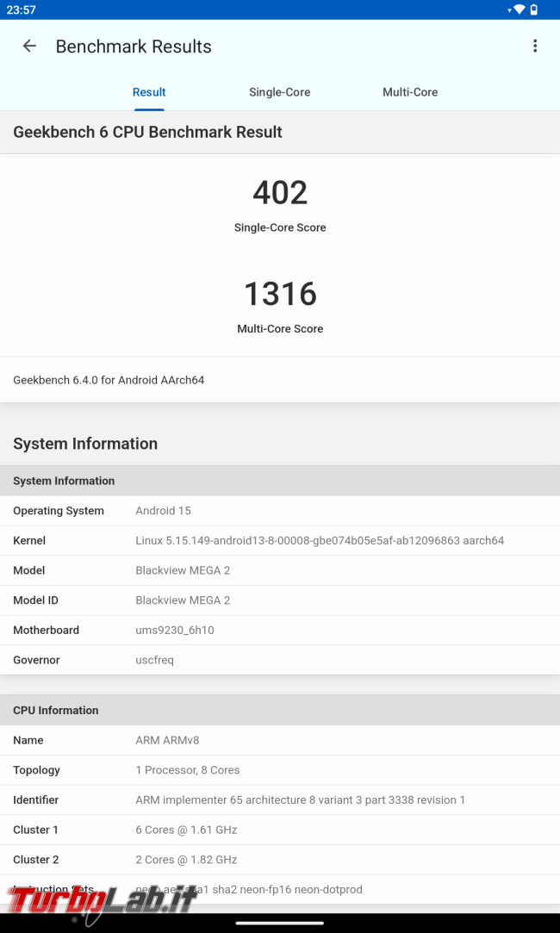Select 2 Cores @ 1.82 GHz value
Viewport: 560px width, 933px height.
coord(186,859)
